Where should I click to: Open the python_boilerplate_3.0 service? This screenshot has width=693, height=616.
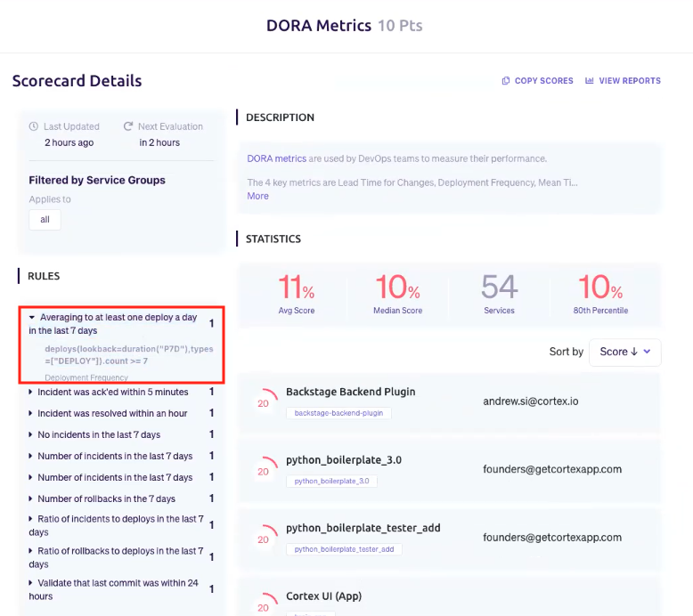point(344,460)
